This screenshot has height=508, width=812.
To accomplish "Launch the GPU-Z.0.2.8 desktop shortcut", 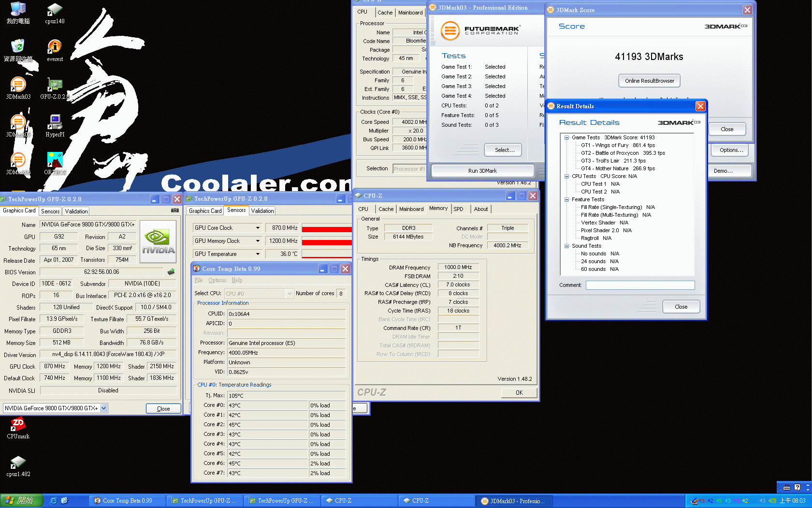I will (x=55, y=88).
